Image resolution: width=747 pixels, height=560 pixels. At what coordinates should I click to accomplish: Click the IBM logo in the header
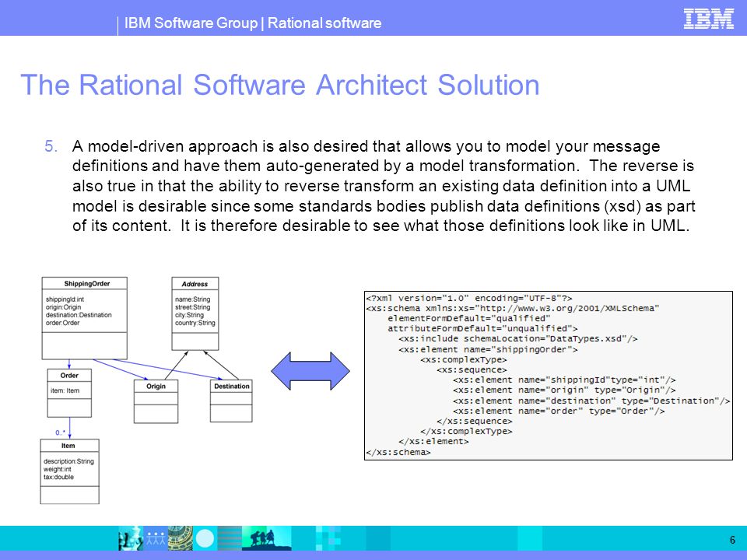click(x=708, y=19)
